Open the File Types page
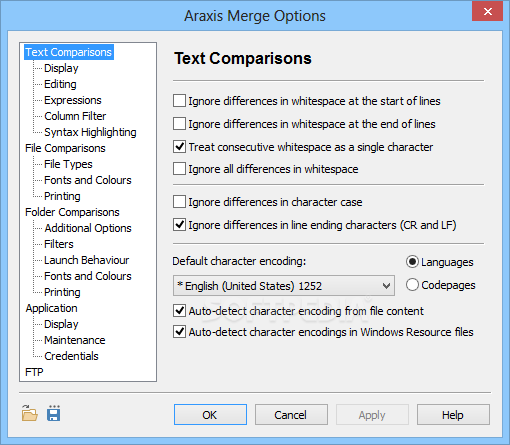510x445 pixels. (x=68, y=164)
